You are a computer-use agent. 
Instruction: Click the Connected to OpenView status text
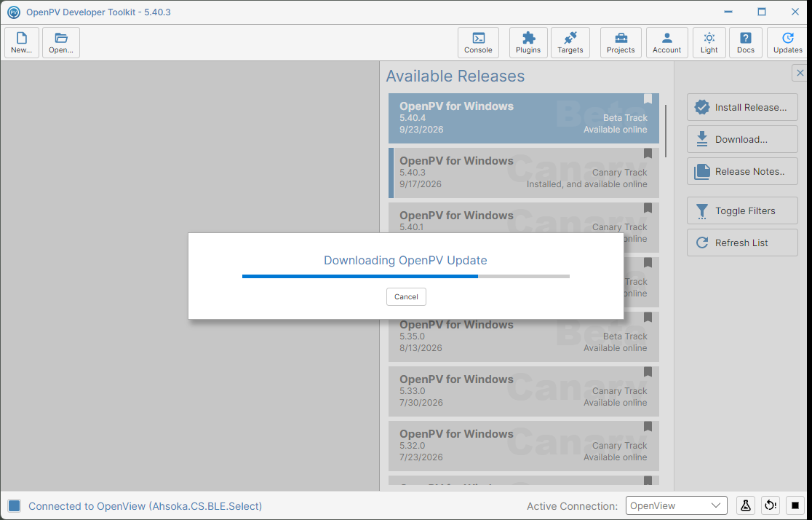click(145, 506)
